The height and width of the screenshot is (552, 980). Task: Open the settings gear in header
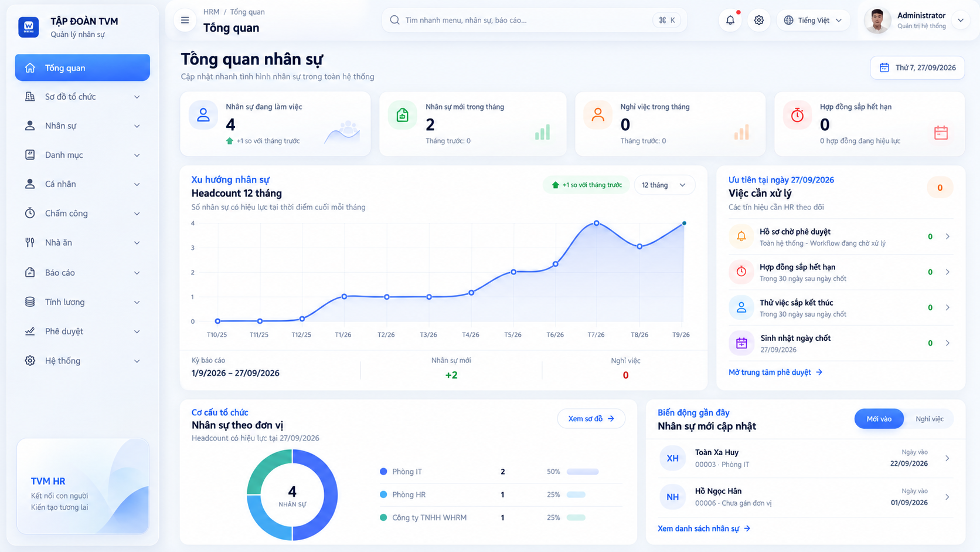click(759, 20)
